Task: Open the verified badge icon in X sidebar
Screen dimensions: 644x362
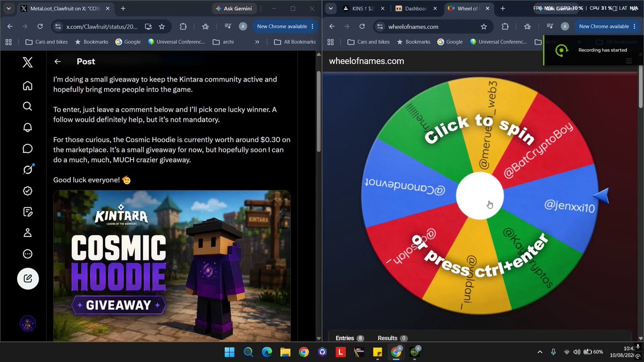Action: click(x=27, y=190)
